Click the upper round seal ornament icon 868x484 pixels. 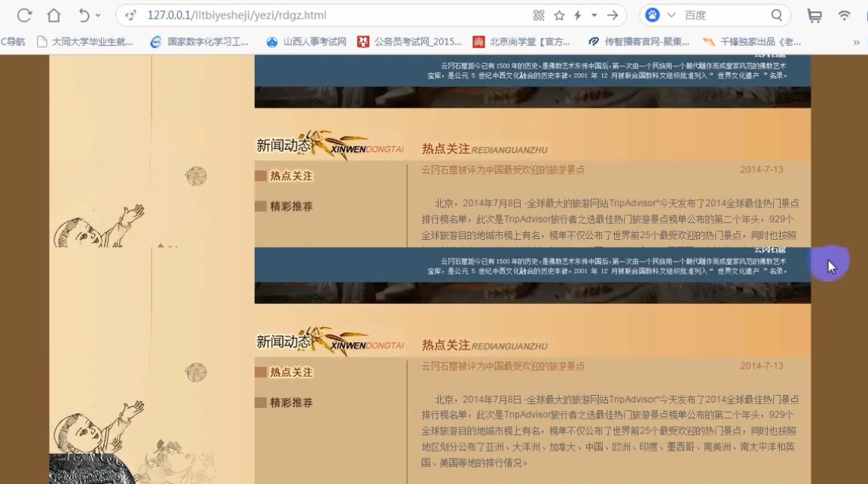click(x=196, y=176)
